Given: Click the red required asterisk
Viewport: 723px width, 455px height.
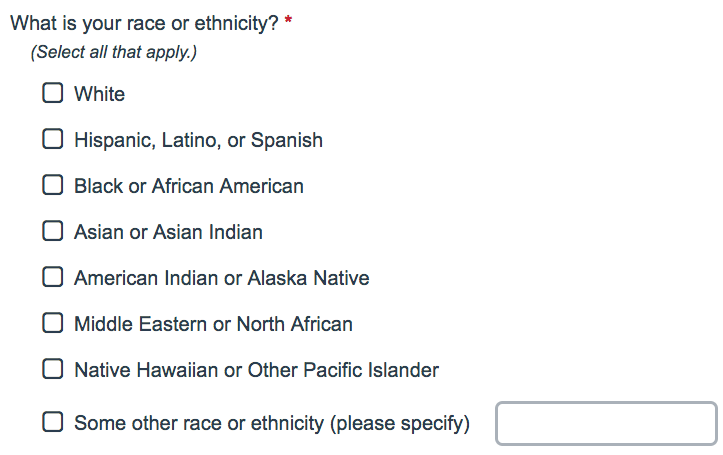Looking at the screenshot, I should [288, 20].
